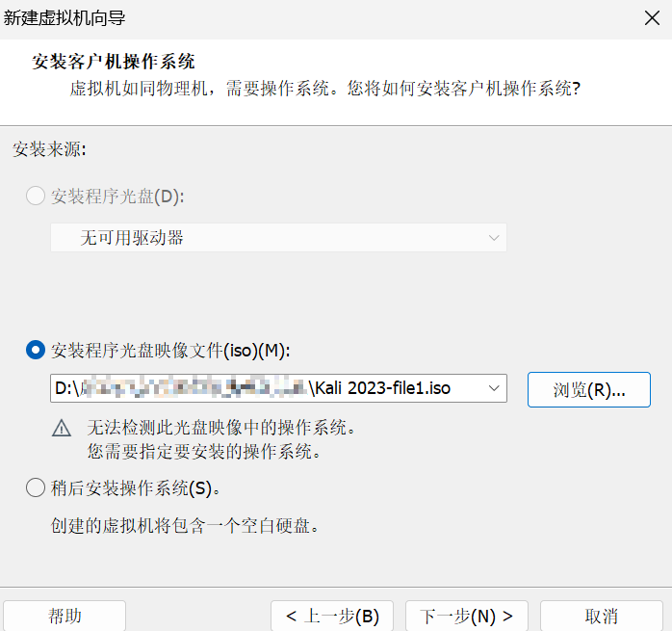Select the 安装程序光盘(D) radio option
The image size is (672, 631).
[36, 197]
